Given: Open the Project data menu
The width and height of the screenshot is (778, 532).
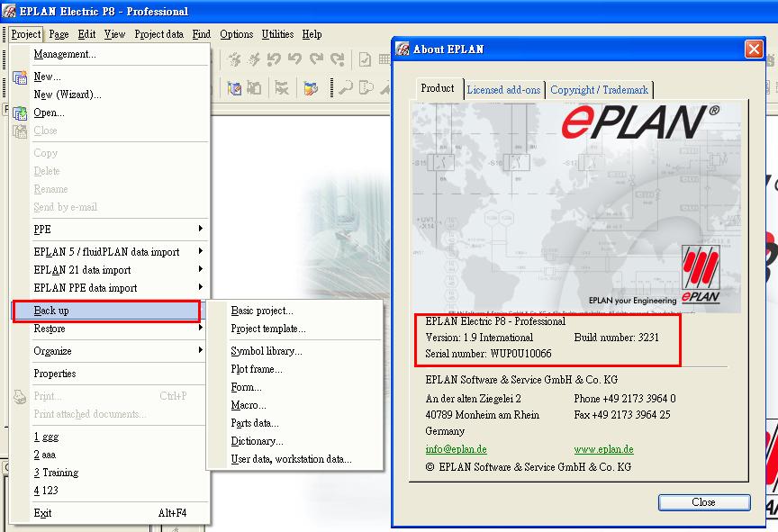Looking at the screenshot, I should click(158, 34).
